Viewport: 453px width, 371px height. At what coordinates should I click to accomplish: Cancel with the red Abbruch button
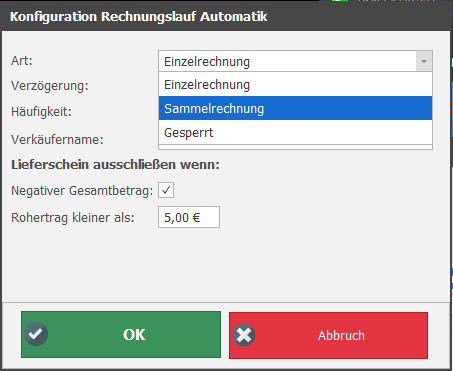[328, 335]
